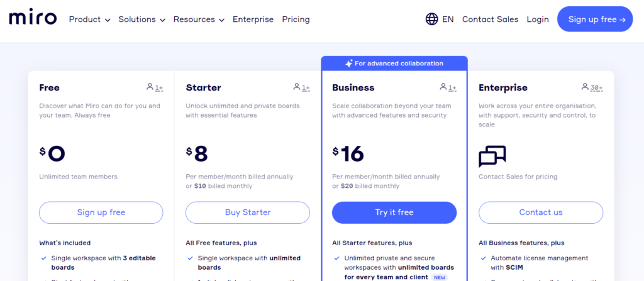The image size is (644, 281).
Task: Open the Pricing navigation item
Action: pyautogui.click(x=296, y=19)
